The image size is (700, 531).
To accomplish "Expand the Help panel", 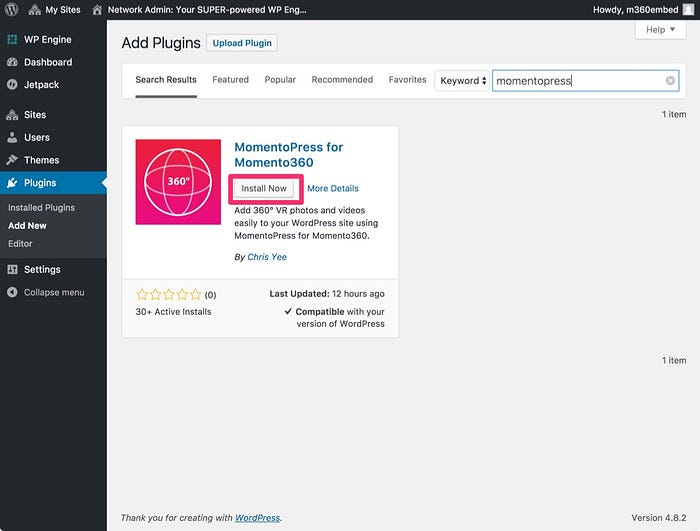I will [660, 30].
